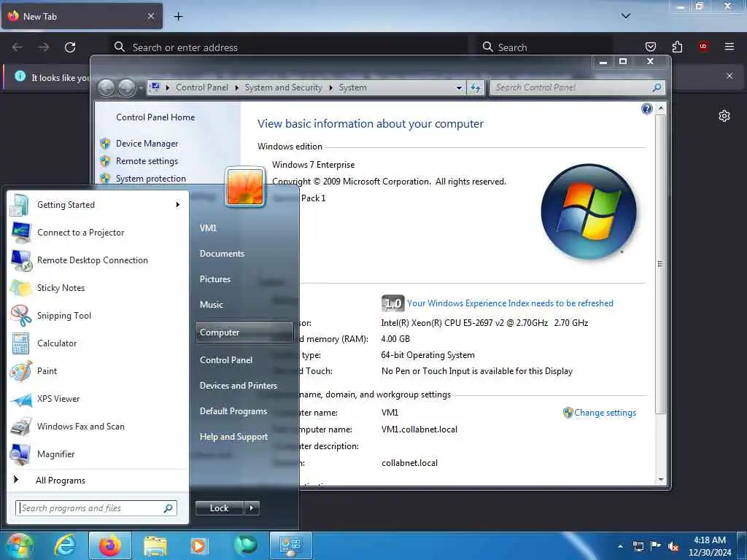This screenshot has height=560, width=747.
Task: Click the magnifier icon in Start search box
Action: 169,508
